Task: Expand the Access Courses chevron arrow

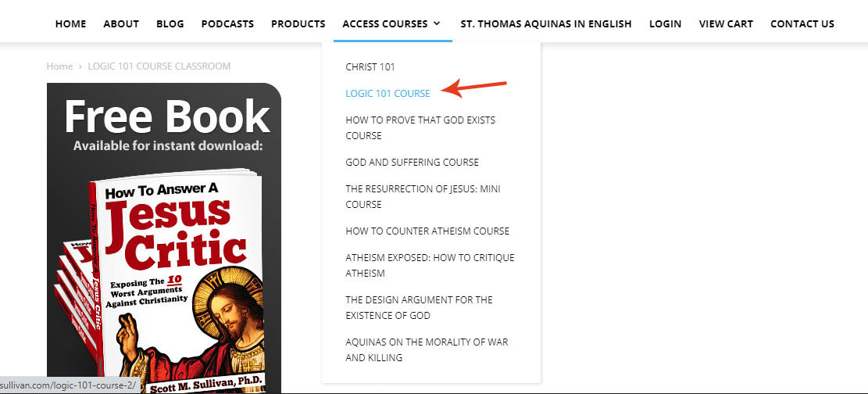Action: click(437, 23)
